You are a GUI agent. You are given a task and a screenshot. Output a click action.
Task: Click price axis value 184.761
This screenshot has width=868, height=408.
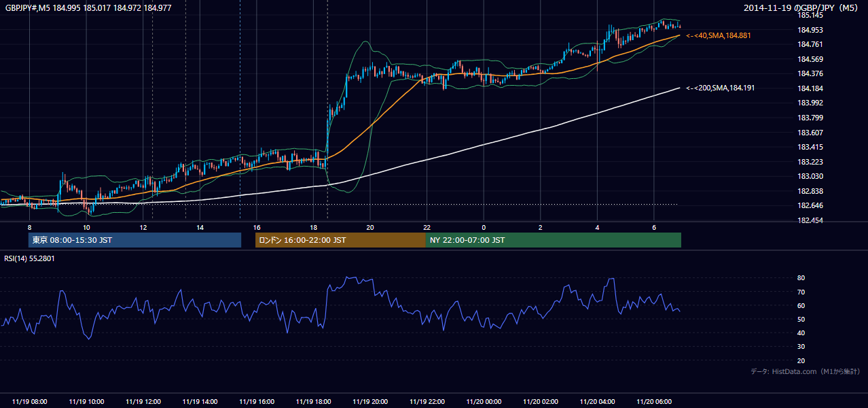tap(810, 45)
